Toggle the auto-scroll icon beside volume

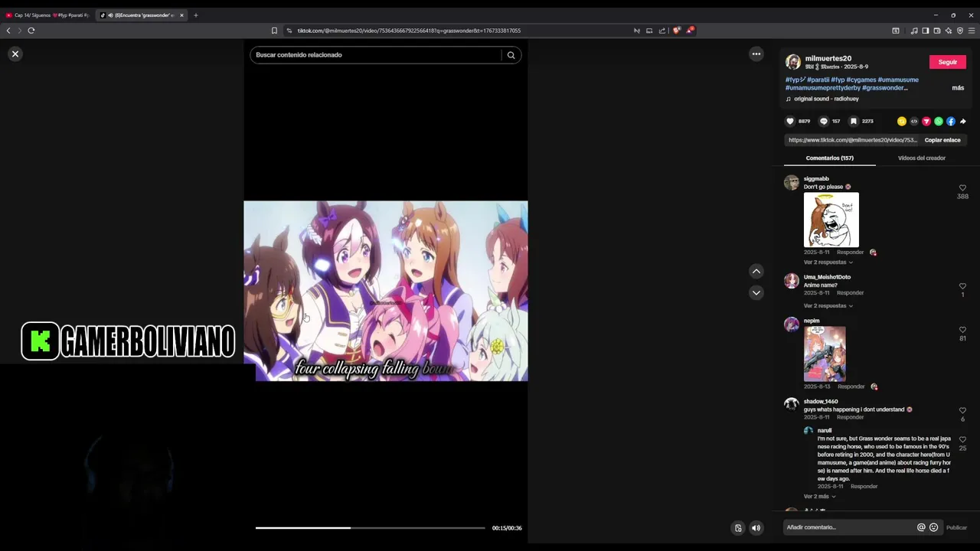[x=738, y=528]
